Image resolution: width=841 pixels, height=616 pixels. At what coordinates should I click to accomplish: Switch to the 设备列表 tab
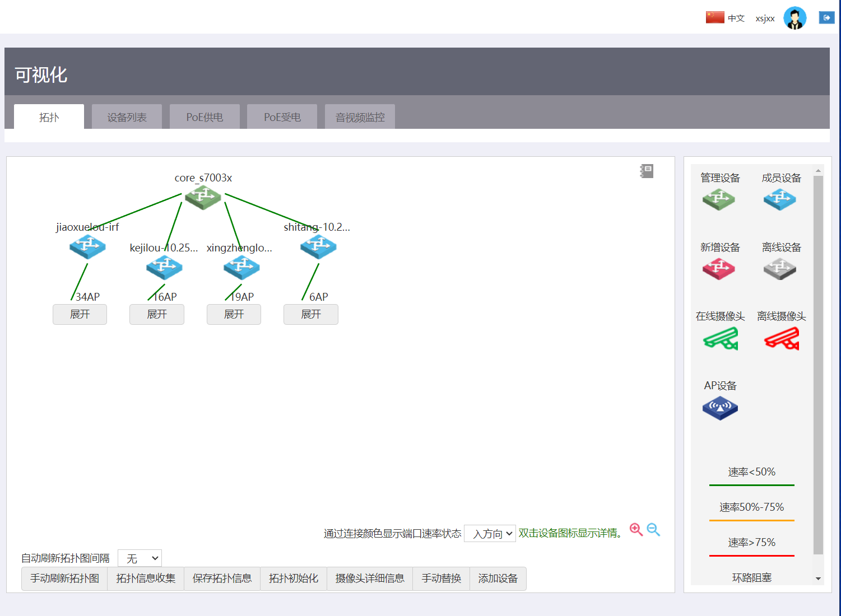tap(127, 117)
